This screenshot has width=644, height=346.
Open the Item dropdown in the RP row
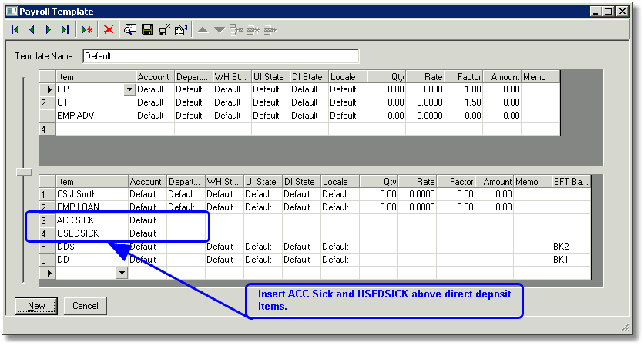click(x=129, y=89)
